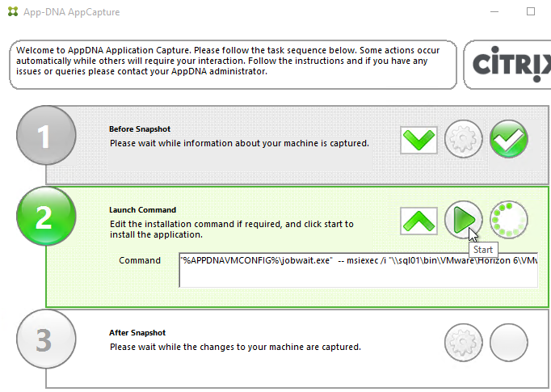551x392 pixels.
Task: Click the Before Snapshot gear icon
Action: 463,139
